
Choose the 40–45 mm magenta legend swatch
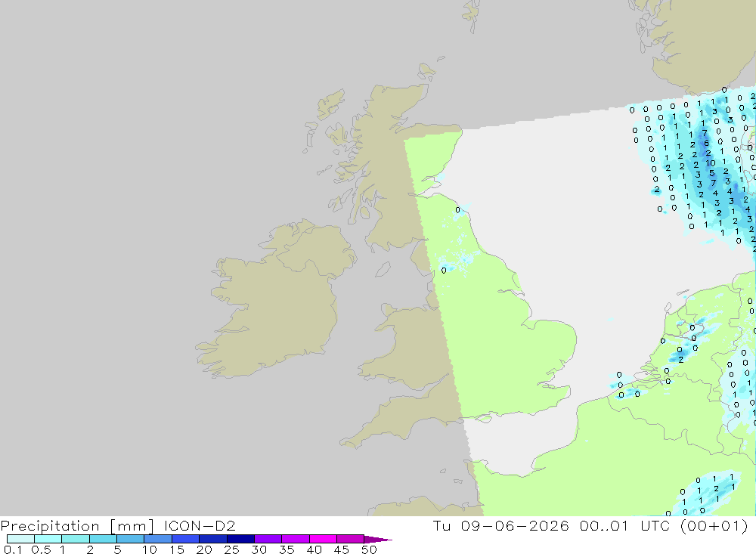(x=323, y=539)
